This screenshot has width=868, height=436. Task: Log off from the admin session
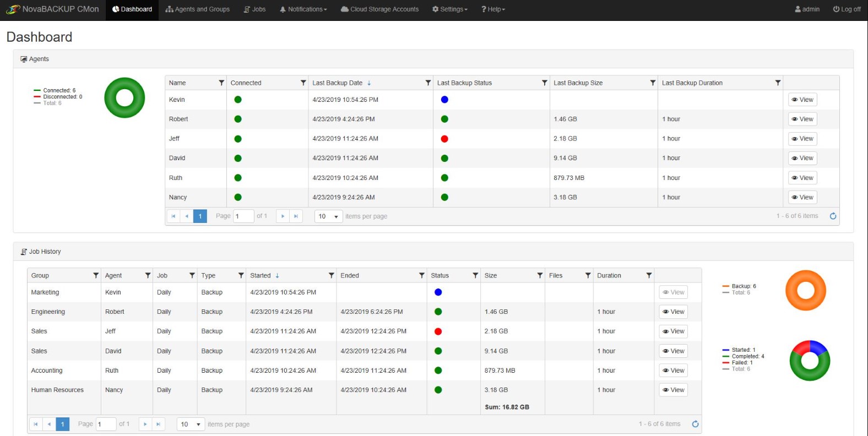tap(847, 9)
